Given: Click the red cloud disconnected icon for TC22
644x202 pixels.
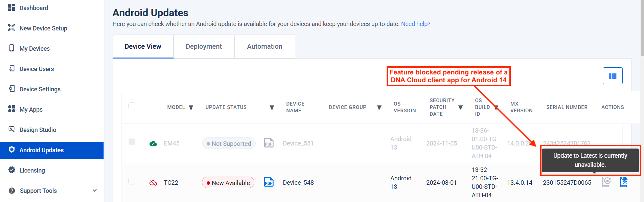Looking at the screenshot, I should [153, 183].
